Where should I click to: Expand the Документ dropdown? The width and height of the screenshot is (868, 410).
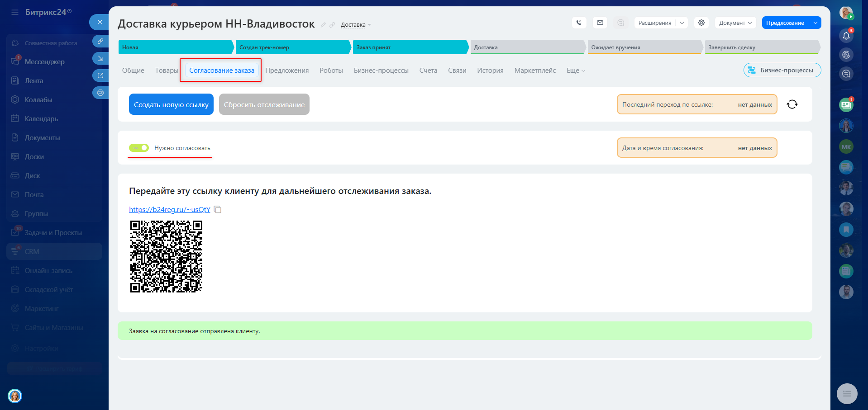click(x=735, y=23)
